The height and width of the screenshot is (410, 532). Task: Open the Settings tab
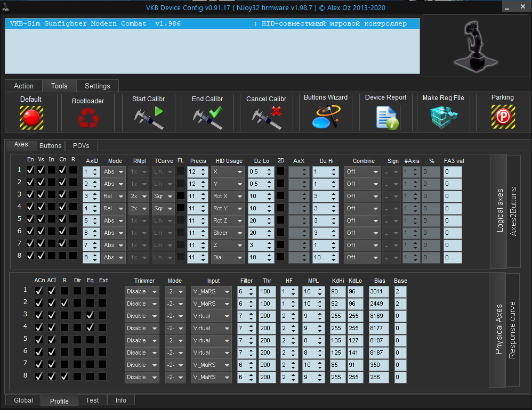(98, 86)
